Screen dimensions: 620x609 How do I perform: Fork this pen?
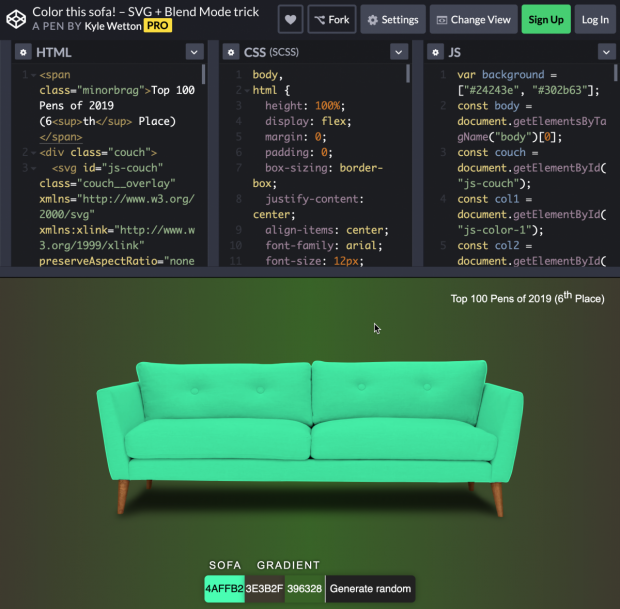pyautogui.click(x=332, y=19)
